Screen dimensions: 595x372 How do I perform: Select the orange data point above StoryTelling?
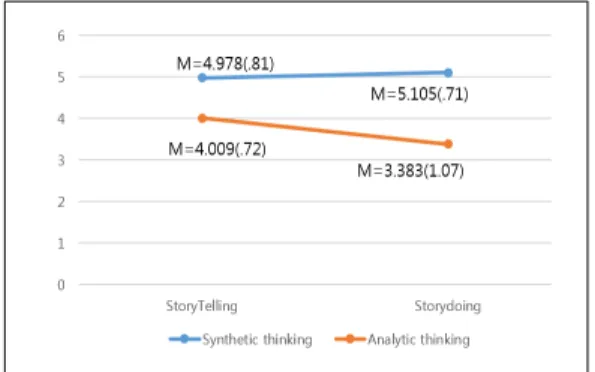click(x=202, y=118)
